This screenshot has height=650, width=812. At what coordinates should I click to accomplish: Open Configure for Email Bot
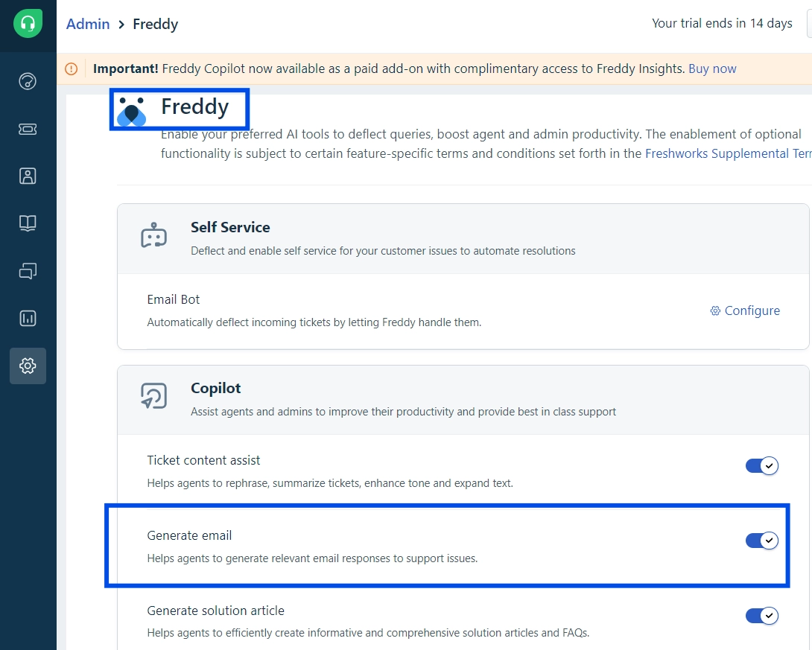[745, 310]
